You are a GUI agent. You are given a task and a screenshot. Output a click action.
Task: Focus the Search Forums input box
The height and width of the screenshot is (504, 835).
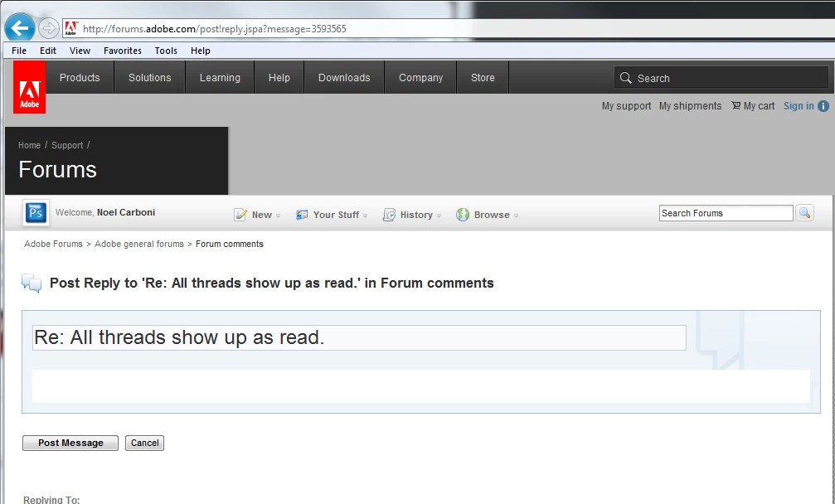[x=726, y=213]
